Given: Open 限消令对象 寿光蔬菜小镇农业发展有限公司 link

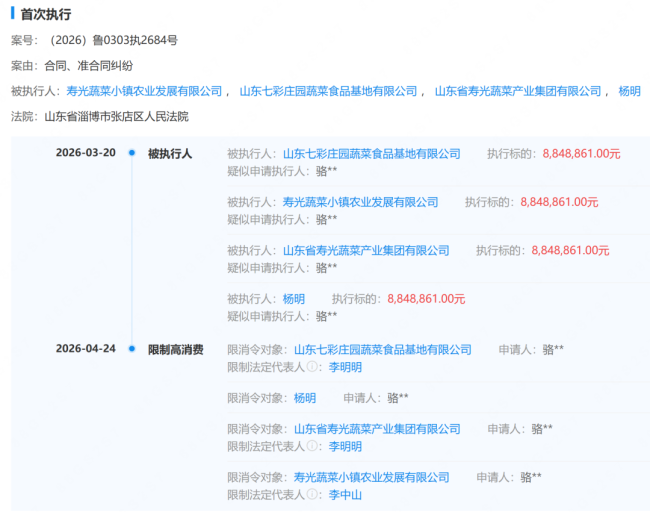Looking at the screenshot, I should [x=372, y=478].
